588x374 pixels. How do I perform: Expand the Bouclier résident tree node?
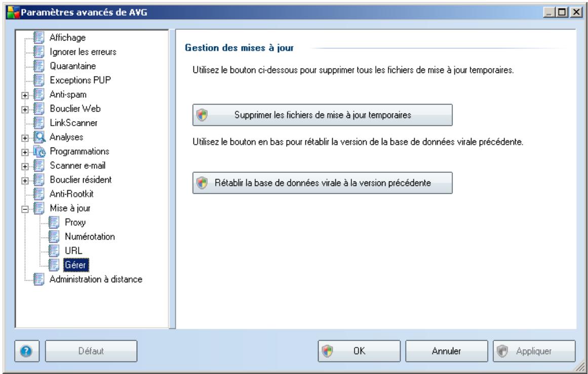(x=25, y=180)
